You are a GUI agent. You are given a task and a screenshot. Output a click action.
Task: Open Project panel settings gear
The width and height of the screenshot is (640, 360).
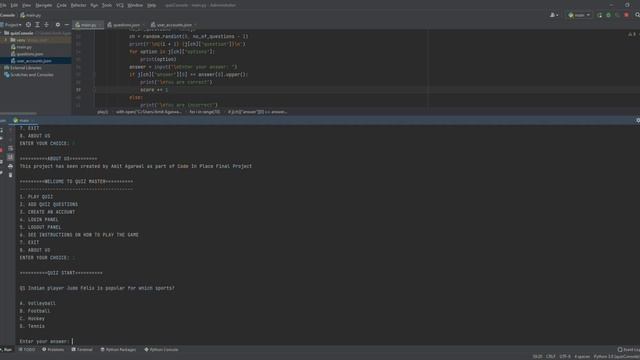[58, 25]
